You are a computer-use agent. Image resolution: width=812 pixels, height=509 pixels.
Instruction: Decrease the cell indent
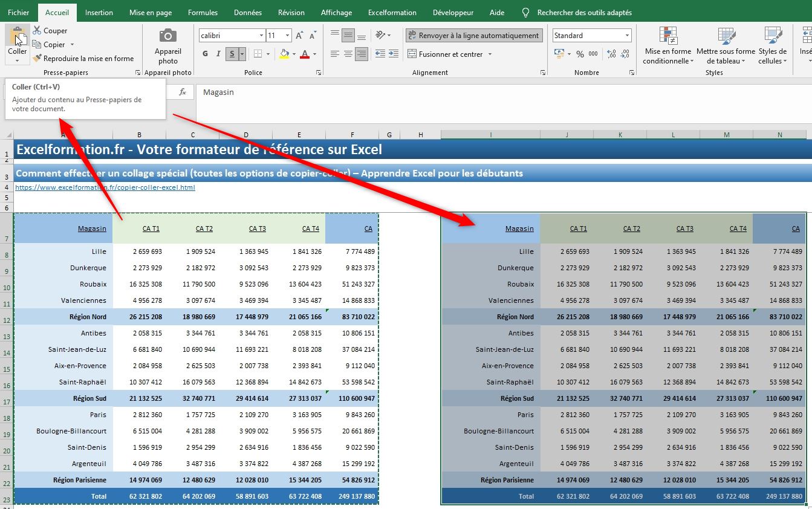click(x=380, y=54)
